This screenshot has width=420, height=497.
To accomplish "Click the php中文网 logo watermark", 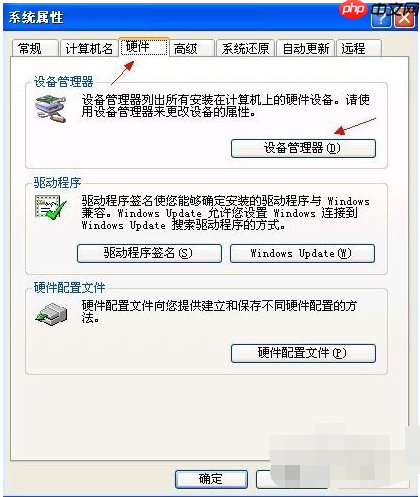I will [379, 10].
